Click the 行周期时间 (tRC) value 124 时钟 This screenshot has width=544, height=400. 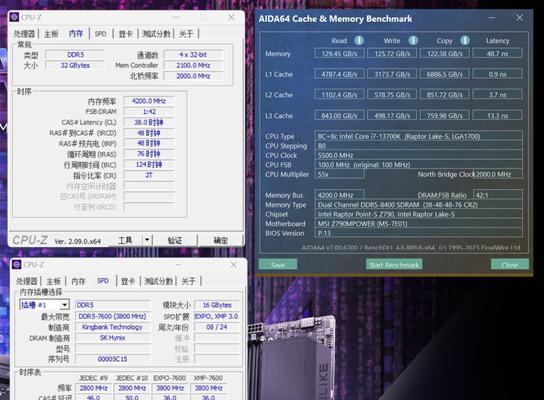(x=149, y=164)
